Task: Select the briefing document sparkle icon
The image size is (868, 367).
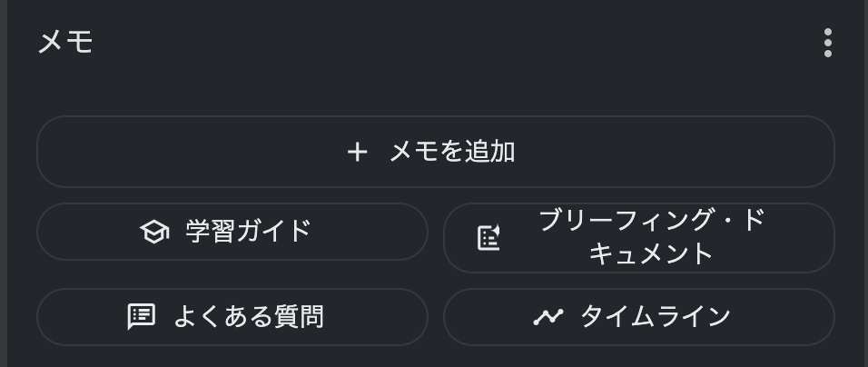Action: click(488, 238)
